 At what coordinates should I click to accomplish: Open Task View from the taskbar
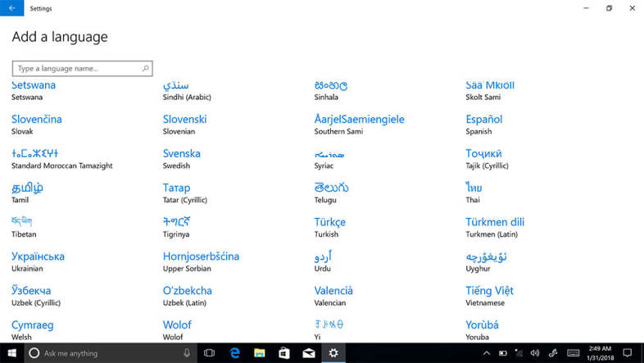click(x=209, y=353)
